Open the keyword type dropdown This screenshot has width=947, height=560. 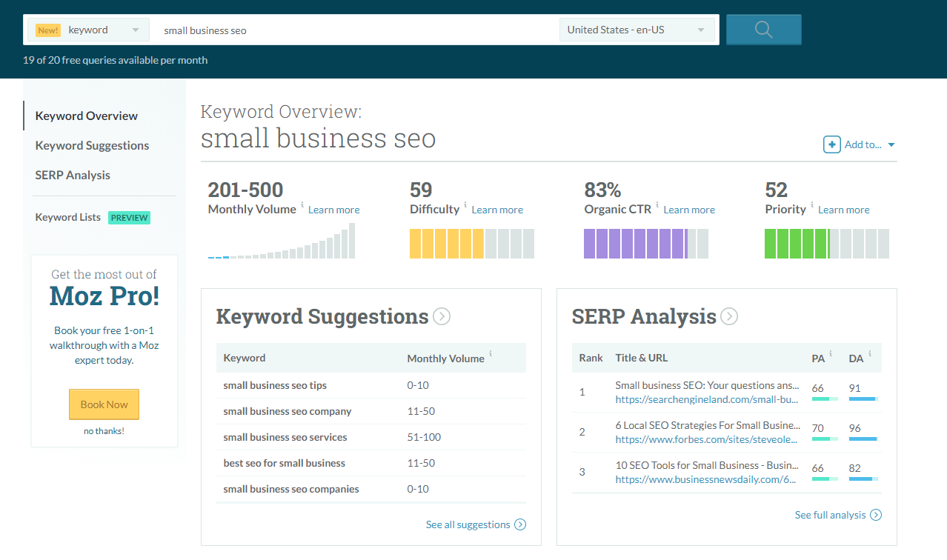click(88, 30)
